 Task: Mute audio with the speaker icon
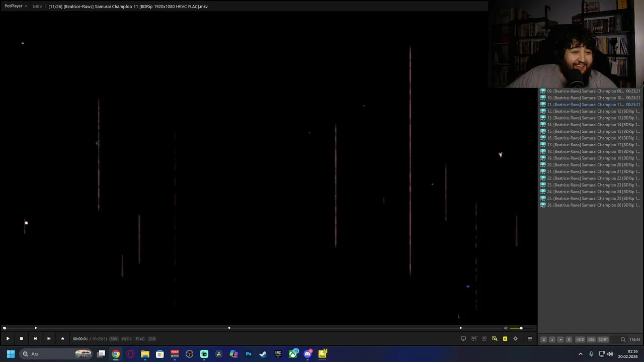point(506,328)
